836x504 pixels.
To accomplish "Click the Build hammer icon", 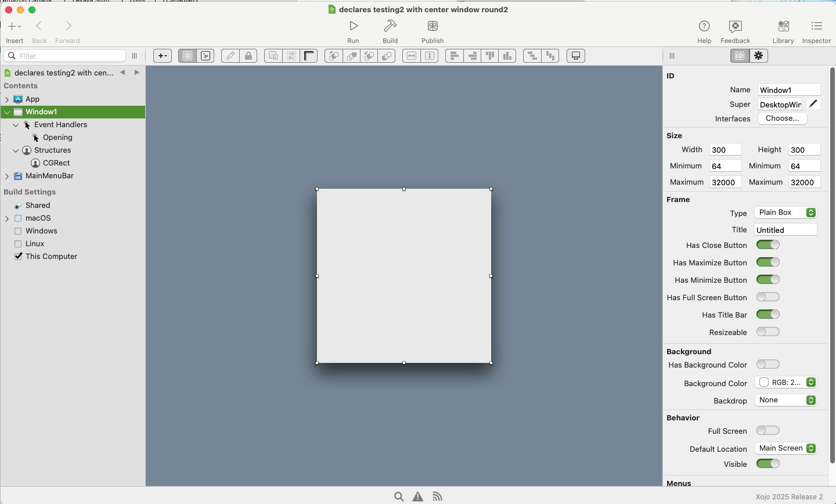I will [x=390, y=26].
